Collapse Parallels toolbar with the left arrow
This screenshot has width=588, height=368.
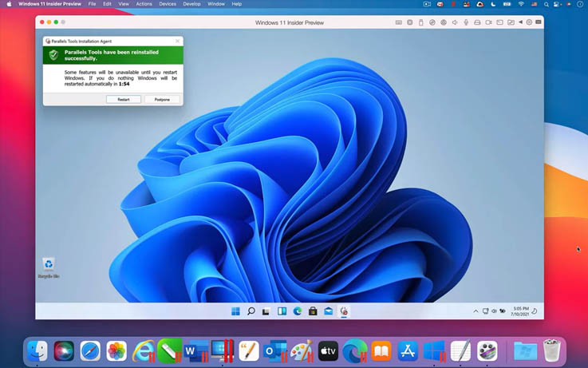coord(520,22)
